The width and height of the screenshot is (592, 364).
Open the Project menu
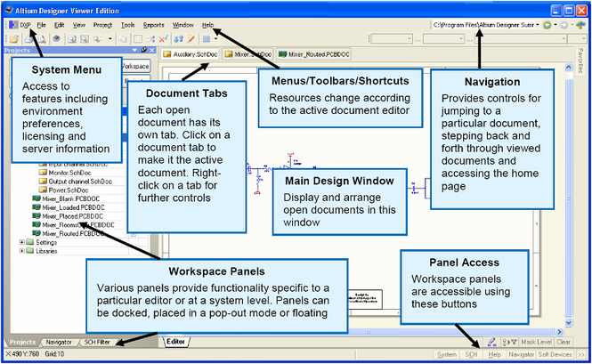(x=102, y=25)
